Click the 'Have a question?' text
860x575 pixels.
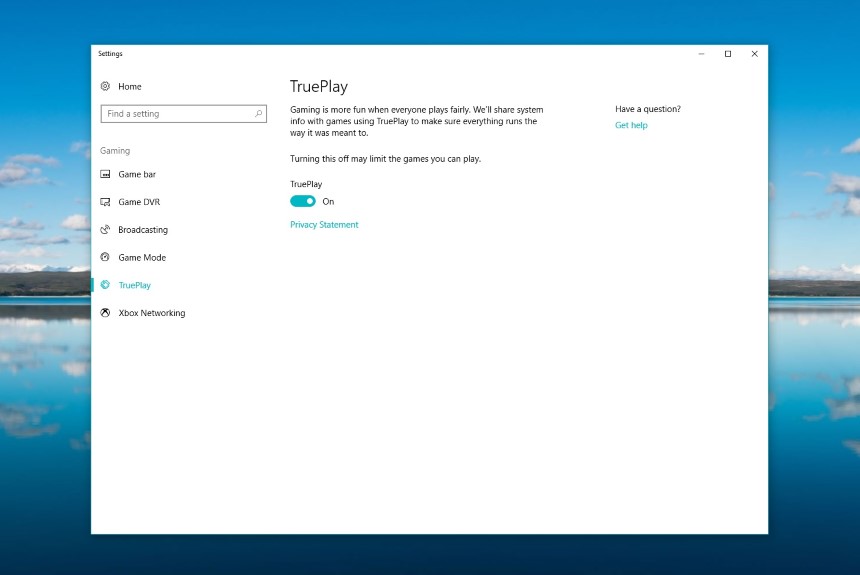click(648, 109)
